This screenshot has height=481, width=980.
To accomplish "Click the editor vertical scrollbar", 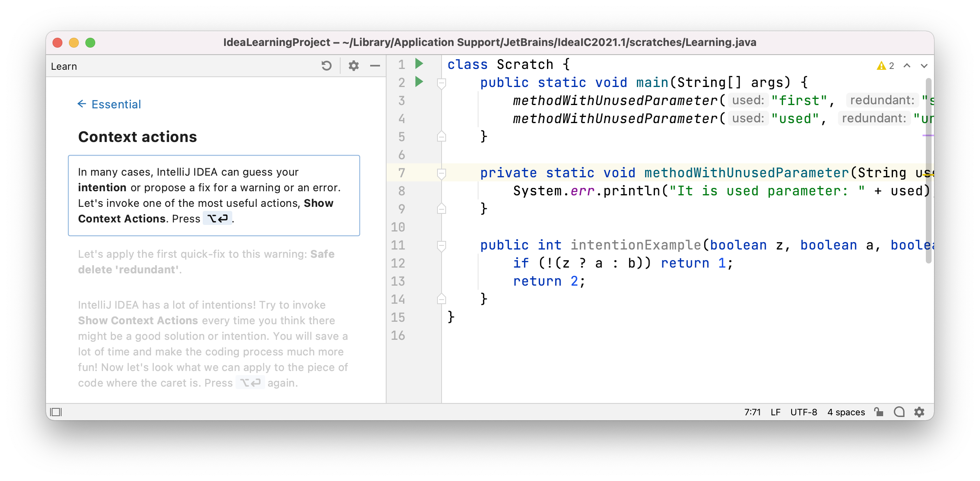I will tap(928, 170).
